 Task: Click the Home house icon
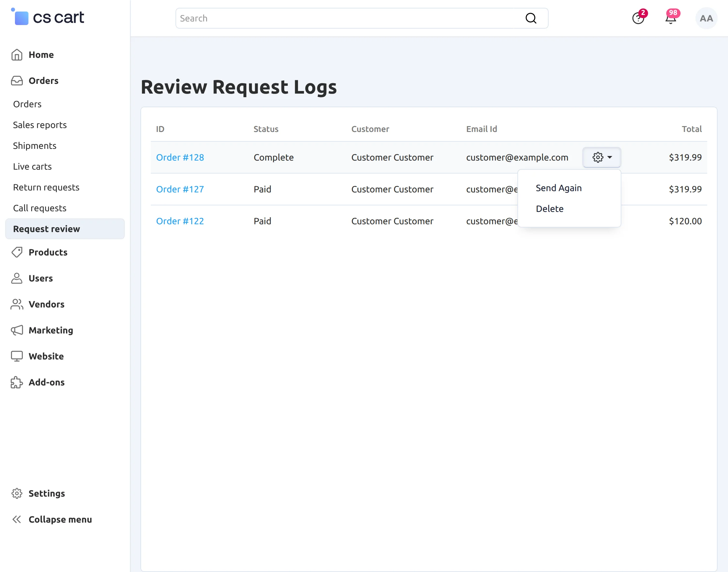[17, 55]
